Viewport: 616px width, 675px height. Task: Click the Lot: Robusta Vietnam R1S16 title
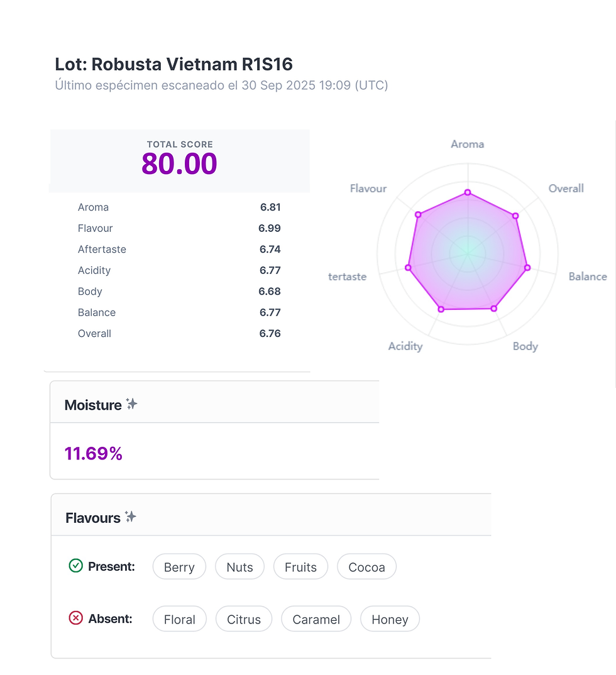tap(174, 64)
